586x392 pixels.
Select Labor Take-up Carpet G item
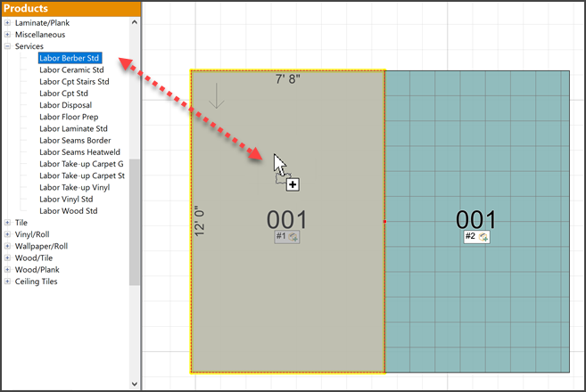(x=81, y=164)
